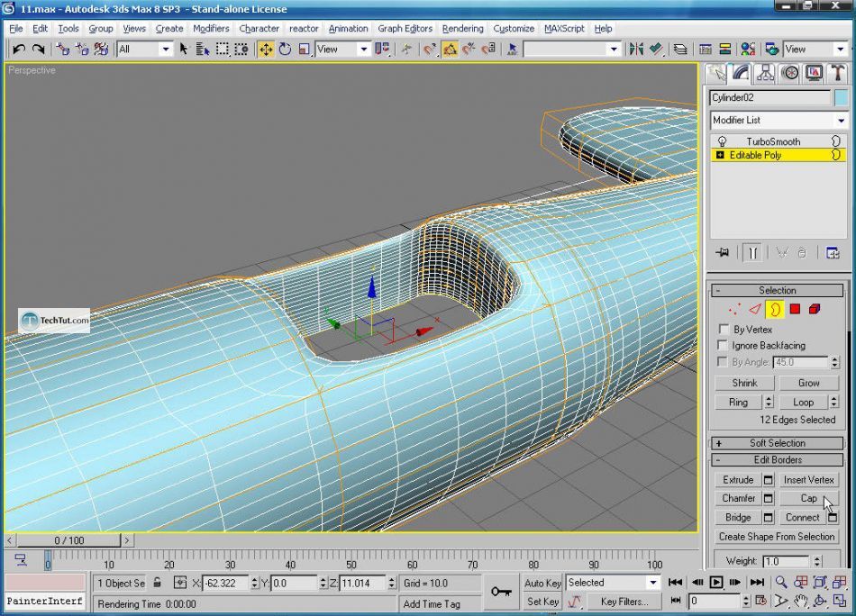Click the Rectangular Selection Region icon

click(x=223, y=50)
